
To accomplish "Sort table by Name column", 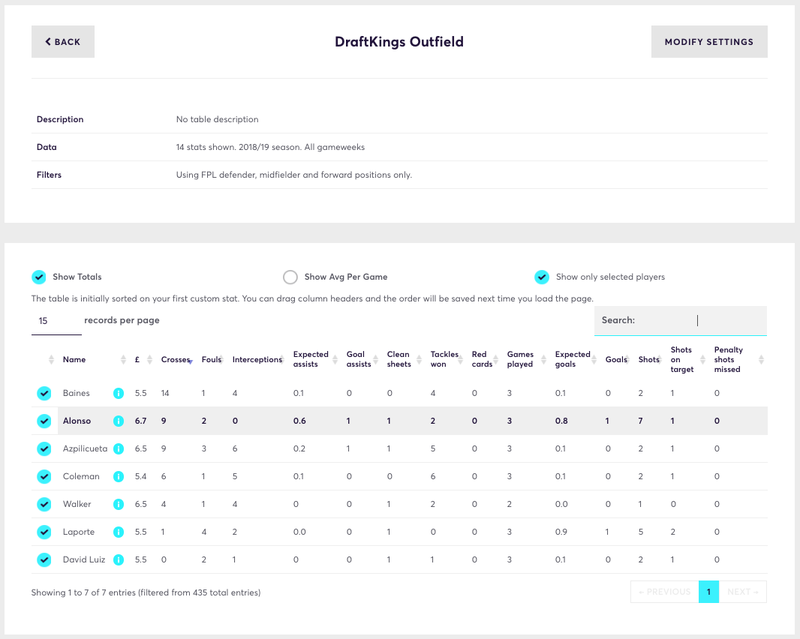I will click(x=74, y=359).
